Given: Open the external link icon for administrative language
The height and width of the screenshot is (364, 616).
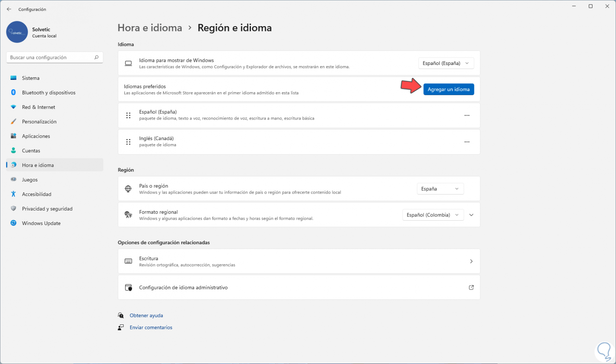Looking at the screenshot, I should 471,287.
